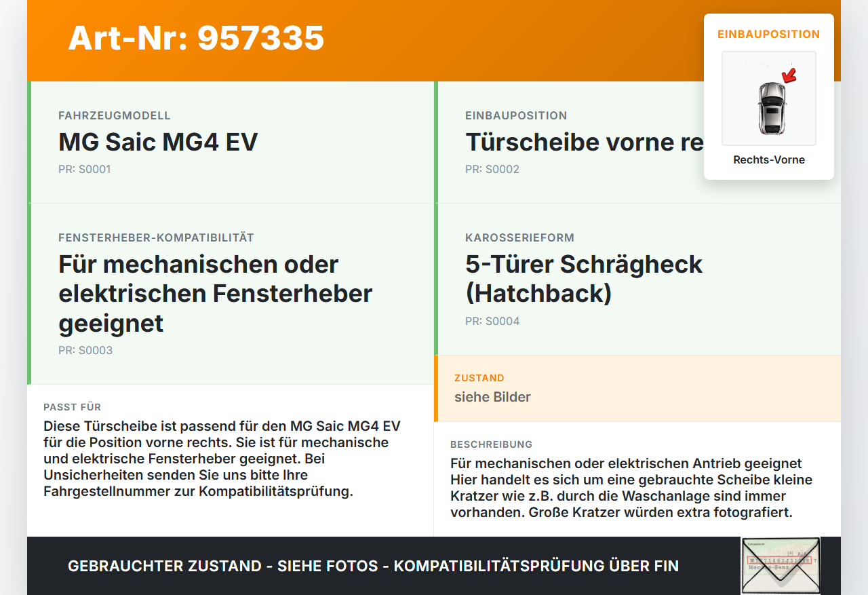Click the orange Einbauposition card title
This screenshot has width=868, height=595.
click(x=769, y=34)
